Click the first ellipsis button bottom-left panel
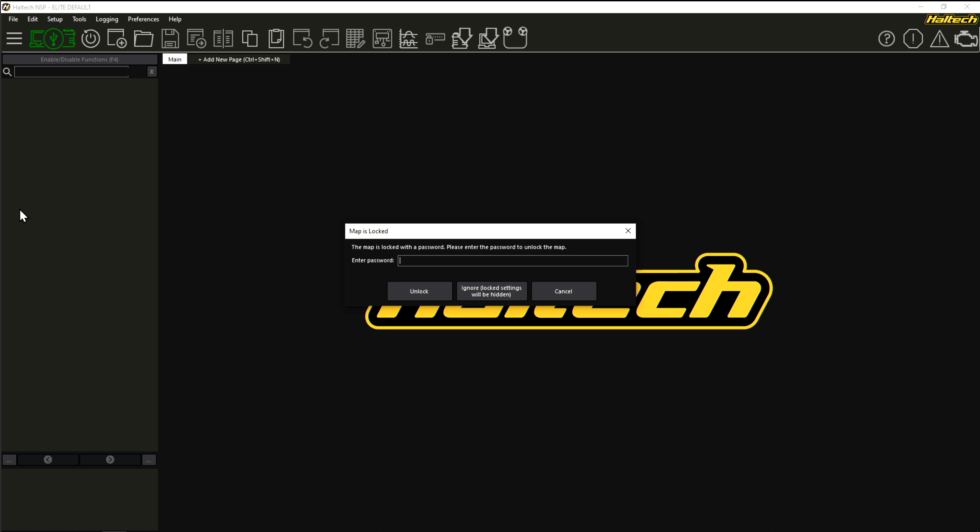This screenshot has width=980, height=532. coord(9,460)
